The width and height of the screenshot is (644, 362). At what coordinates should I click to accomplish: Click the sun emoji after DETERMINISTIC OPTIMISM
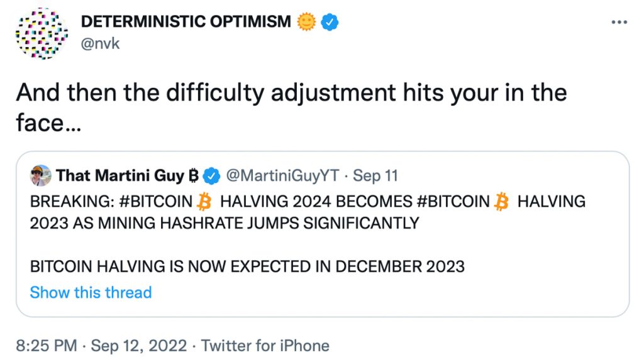306,22
